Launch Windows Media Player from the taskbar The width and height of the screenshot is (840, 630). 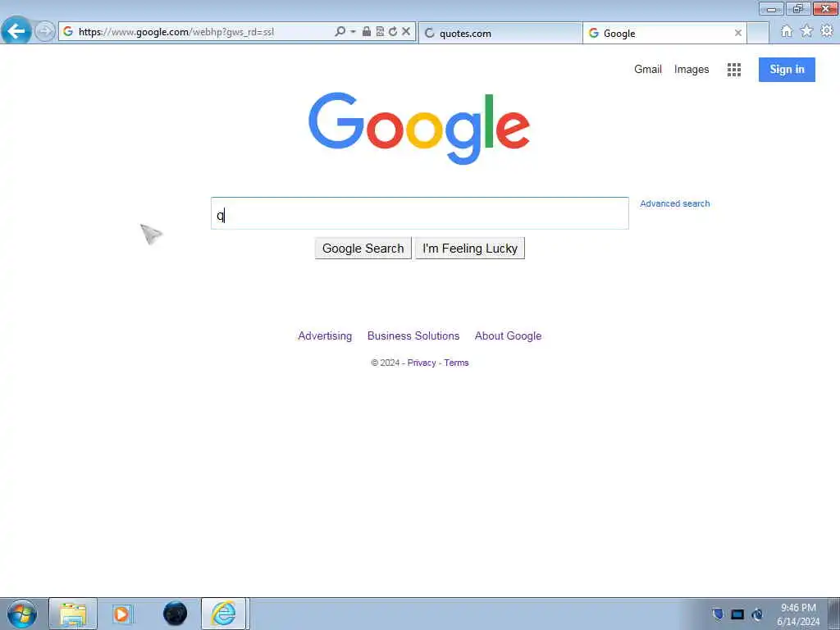coord(121,614)
